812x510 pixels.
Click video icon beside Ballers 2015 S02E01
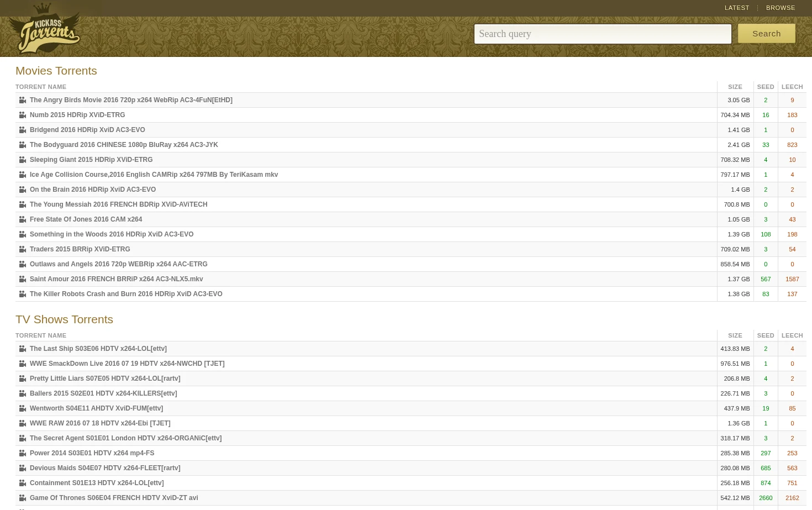point(23,393)
